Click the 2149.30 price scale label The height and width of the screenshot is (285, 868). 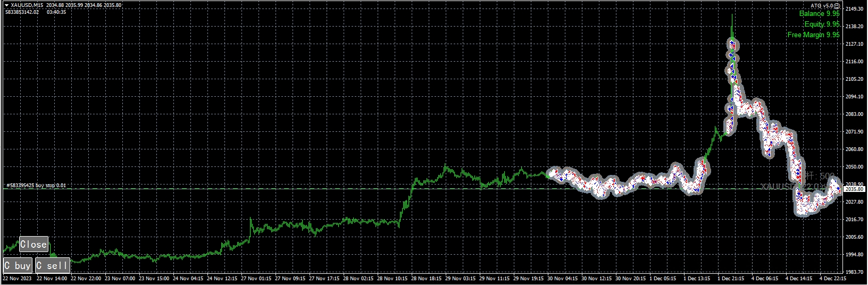coord(854,9)
